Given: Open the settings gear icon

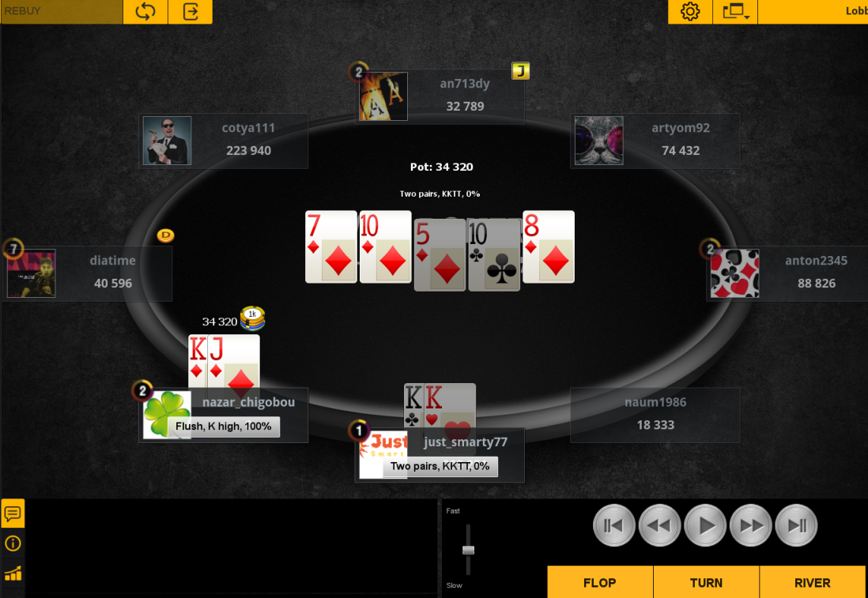Looking at the screenshot, I should [690, 12].
